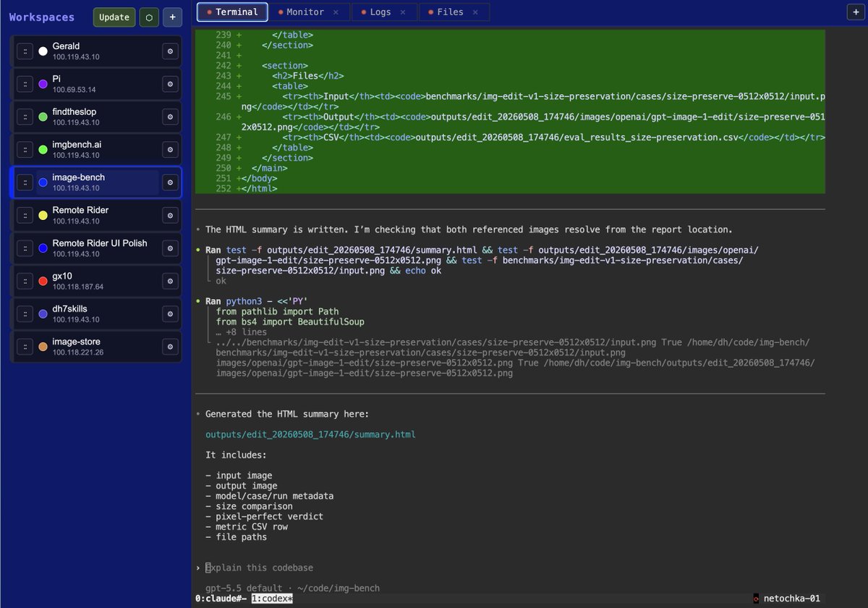Image resolution: width=868 pixels, height=608 pixels.
Task: Close the Monitor tab
Action: [335, 12]
